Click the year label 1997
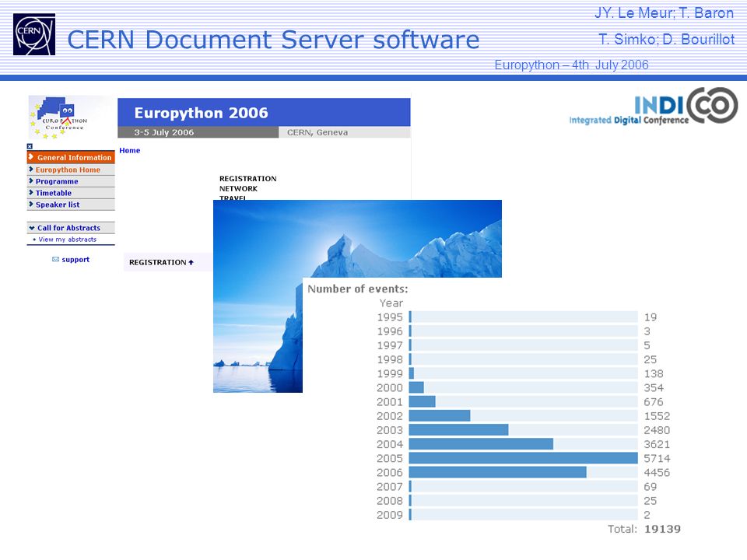The height and width of the screenshot is (560, 747). coord(390,345)
